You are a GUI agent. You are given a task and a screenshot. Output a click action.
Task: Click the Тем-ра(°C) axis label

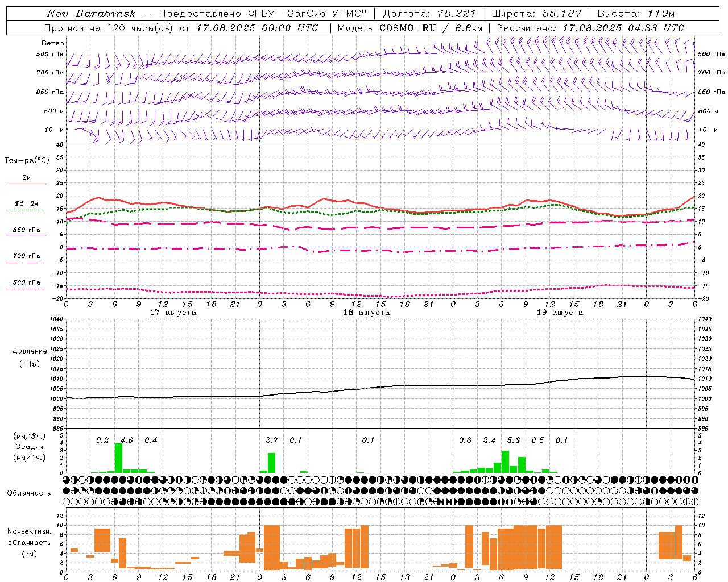[x=27, y=161]
